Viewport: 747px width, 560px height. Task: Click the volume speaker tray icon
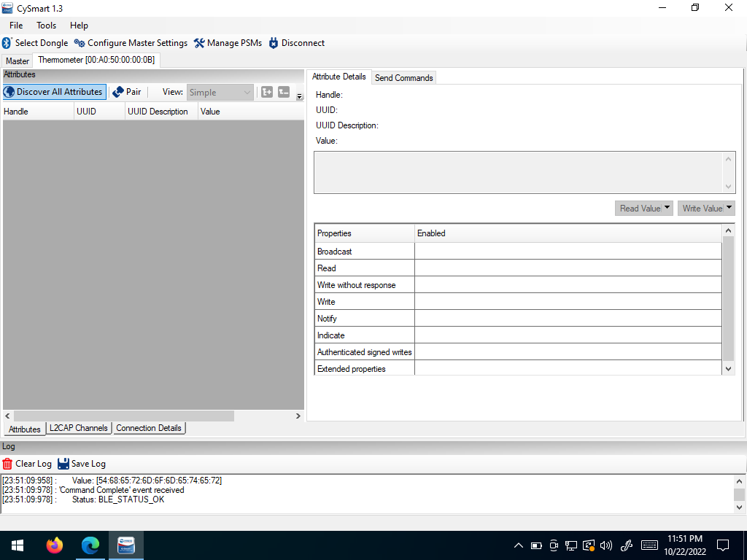606,545
